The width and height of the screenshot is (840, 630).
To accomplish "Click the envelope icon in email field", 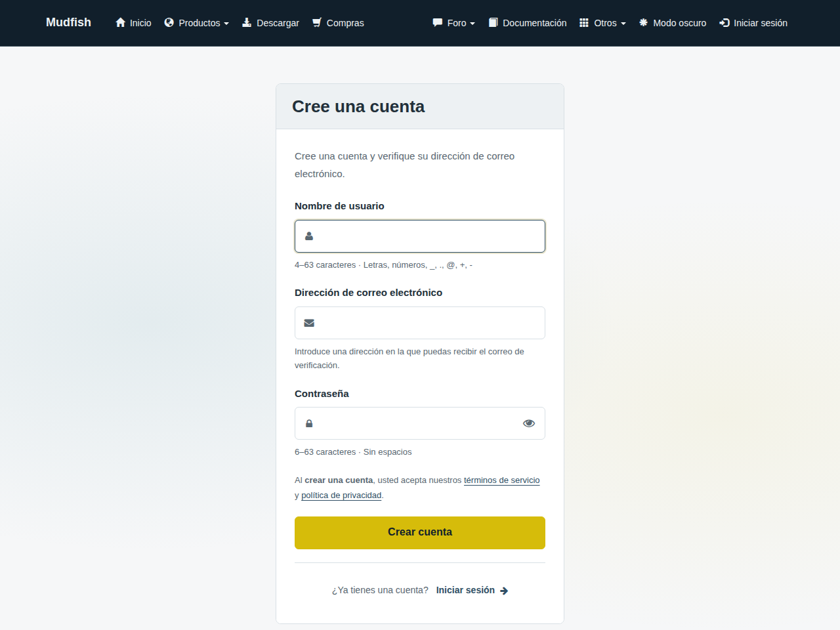I will coord(309,323).
